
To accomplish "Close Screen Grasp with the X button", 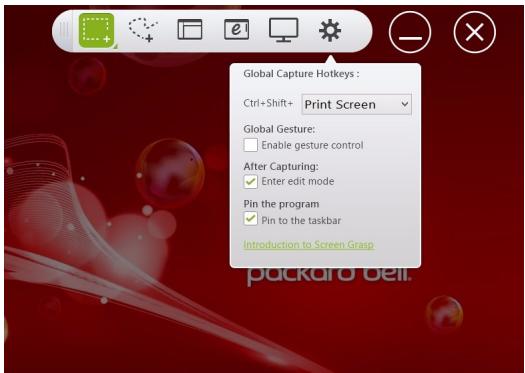I will [x=475, y=32].
